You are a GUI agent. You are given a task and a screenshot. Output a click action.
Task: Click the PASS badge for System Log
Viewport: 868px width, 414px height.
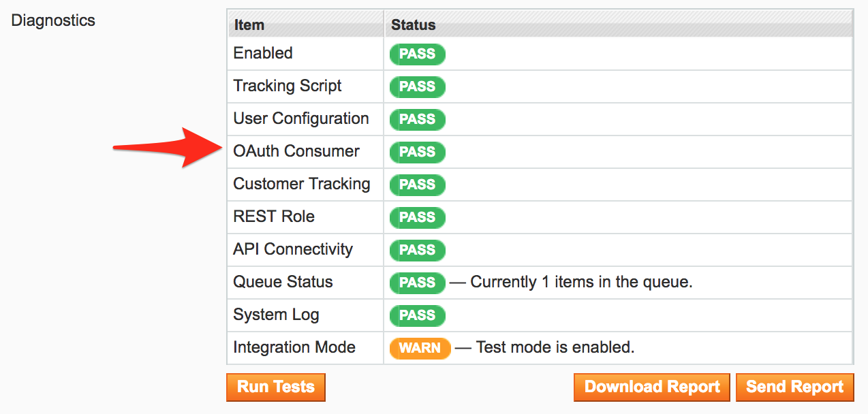(417, 316)
